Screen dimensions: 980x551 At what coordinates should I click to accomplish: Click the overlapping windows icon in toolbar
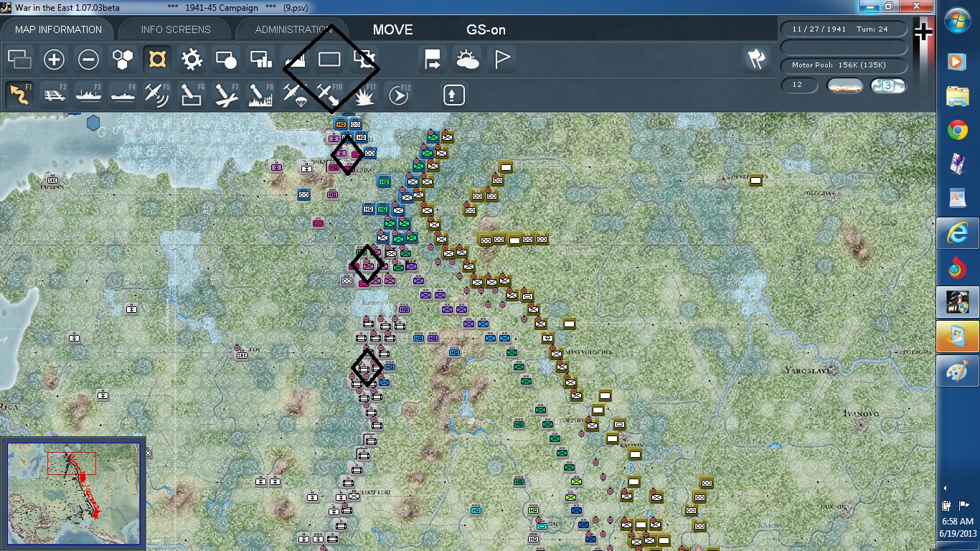(x=19, y=60)
